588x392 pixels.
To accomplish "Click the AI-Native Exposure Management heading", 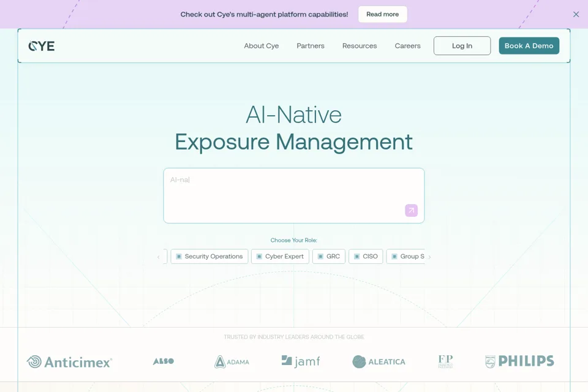I will (293, 128).
